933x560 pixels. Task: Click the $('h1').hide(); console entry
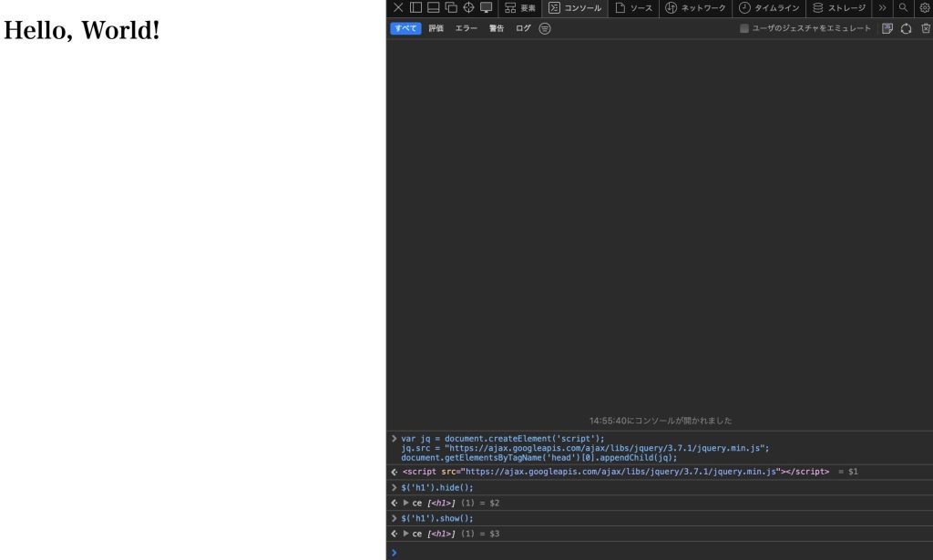(437, 487)
